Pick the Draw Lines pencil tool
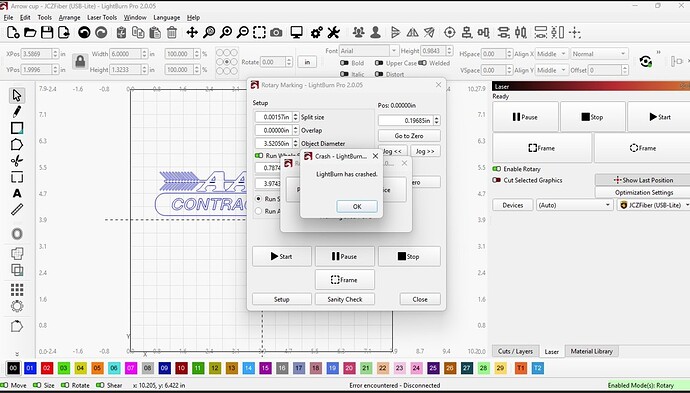690x393 pixels. click(17, 111)
